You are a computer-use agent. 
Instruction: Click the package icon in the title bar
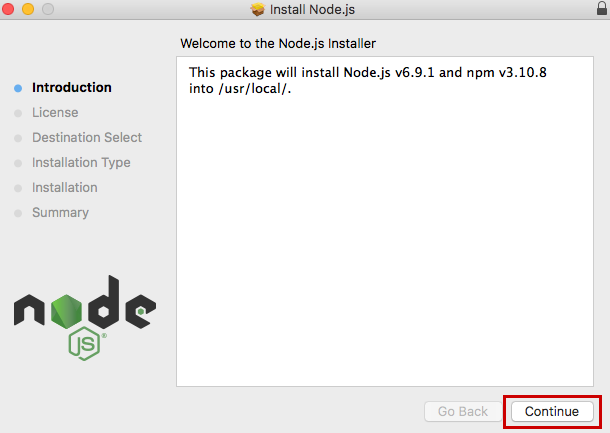click(257, 10)
